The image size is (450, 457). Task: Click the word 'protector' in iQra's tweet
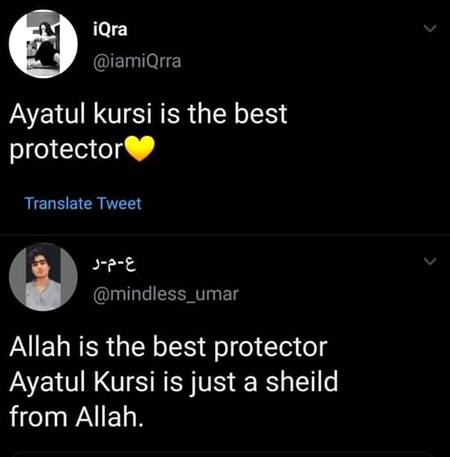67,150
